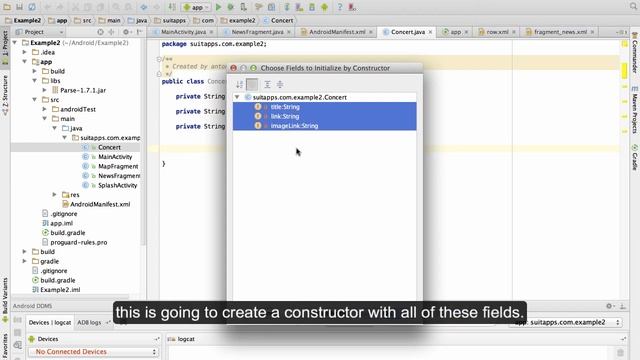
Task: Open the Build Variants side panel
Action: (x=5, y=299)
